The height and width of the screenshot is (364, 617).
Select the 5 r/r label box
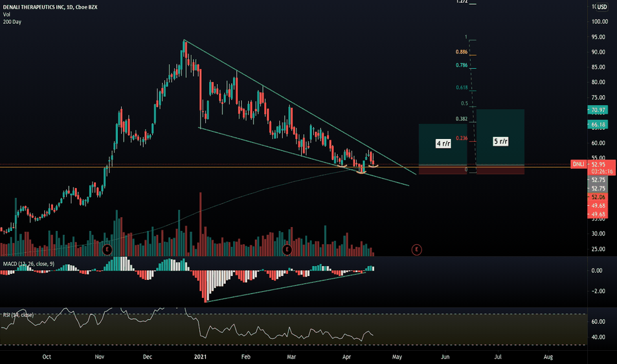point(500,141)
